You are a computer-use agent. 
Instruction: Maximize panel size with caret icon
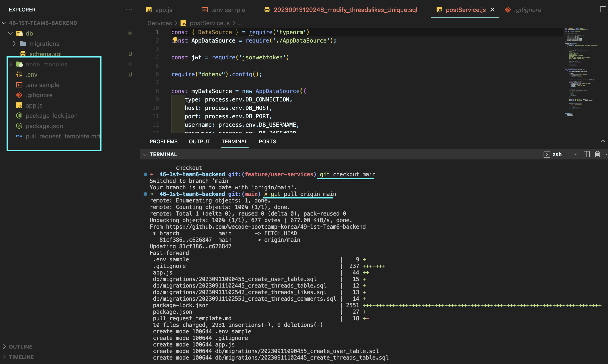click(x=603, y=141)
